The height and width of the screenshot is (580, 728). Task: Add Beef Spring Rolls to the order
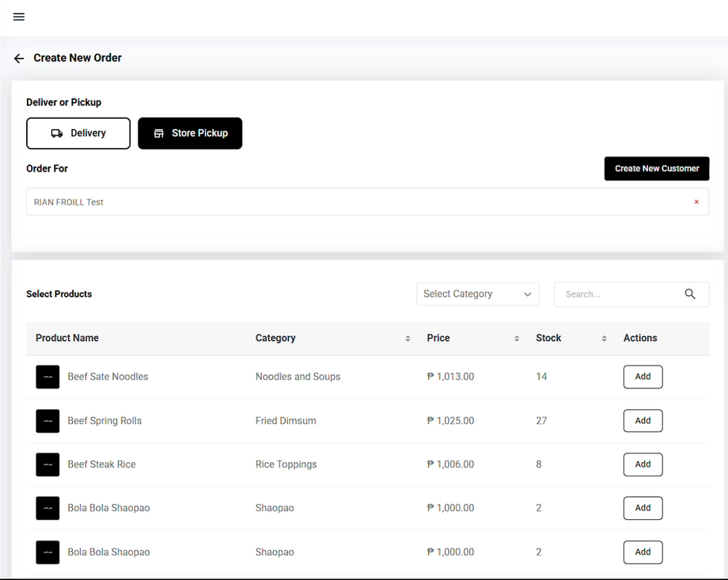(x=643, y=421)
